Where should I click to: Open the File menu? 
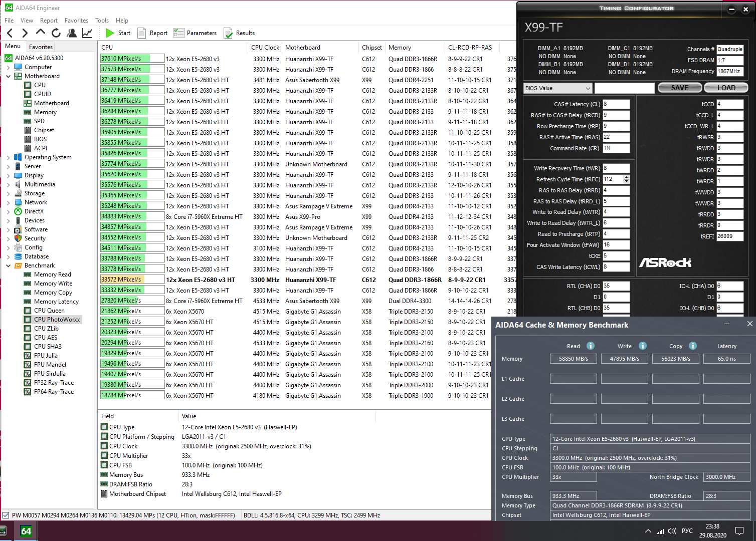pyautogui.click(x=9, y=21)
